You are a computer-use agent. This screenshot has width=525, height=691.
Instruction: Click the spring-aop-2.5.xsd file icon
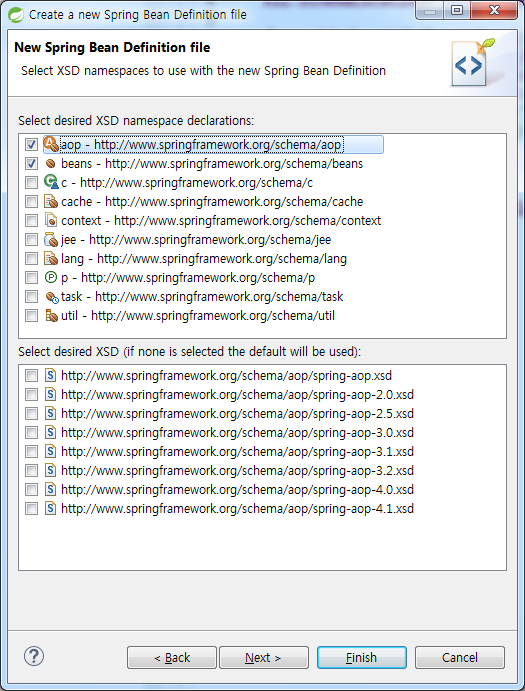[51, 413]
